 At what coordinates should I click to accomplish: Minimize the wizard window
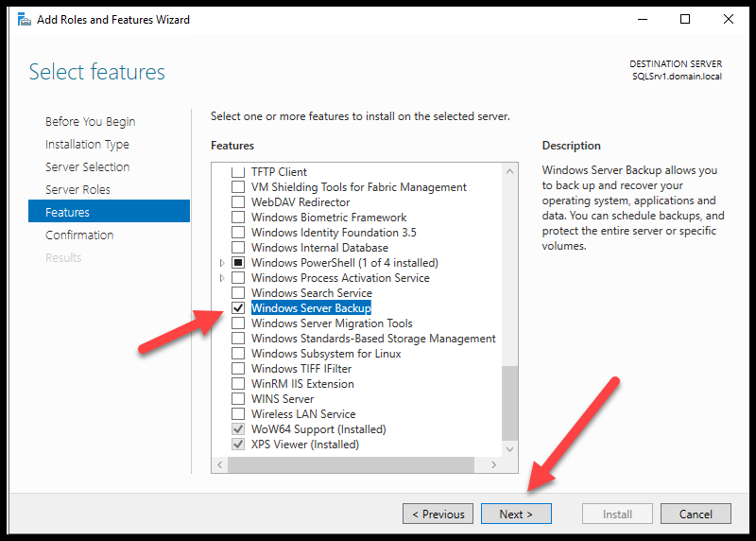pos(643,19)
